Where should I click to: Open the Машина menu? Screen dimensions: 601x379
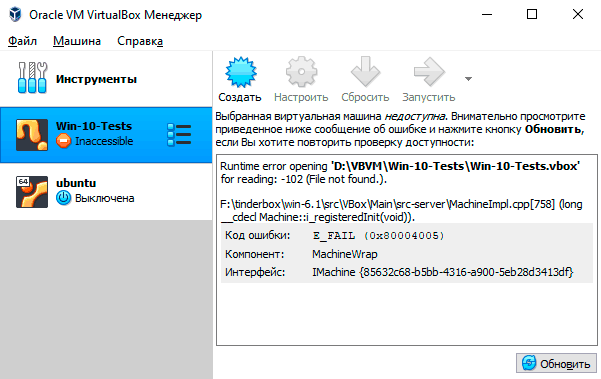tap(77, 41)
